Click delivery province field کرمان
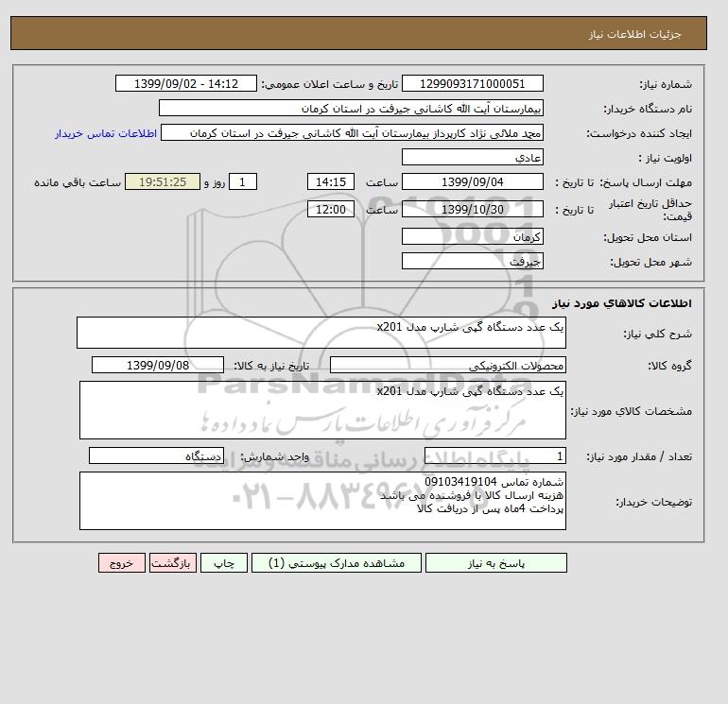The width and height of the screenshot is (728, 704). (x=472, y=236)
